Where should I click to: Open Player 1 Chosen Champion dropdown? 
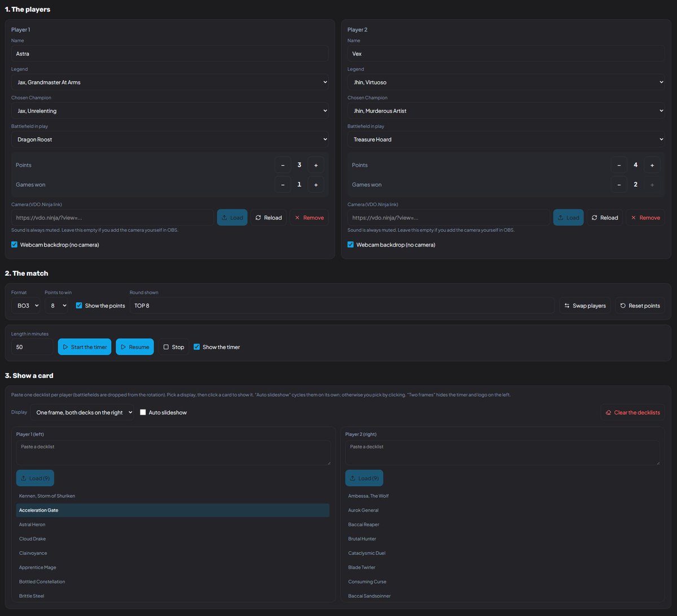click(170, 111)
